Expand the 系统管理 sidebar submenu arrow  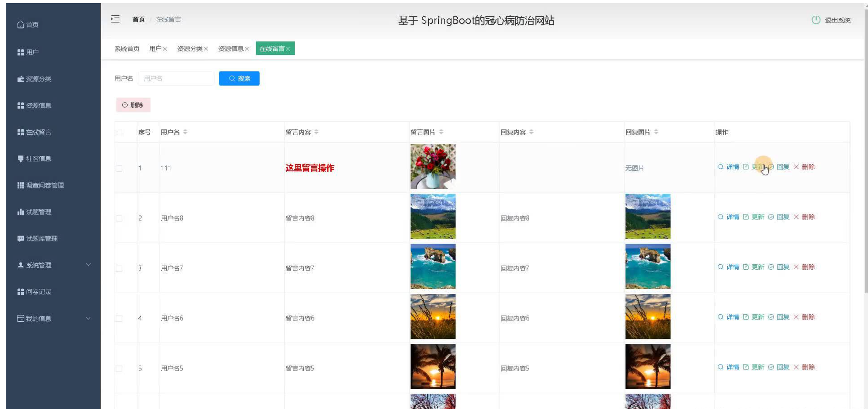point(88,265)
